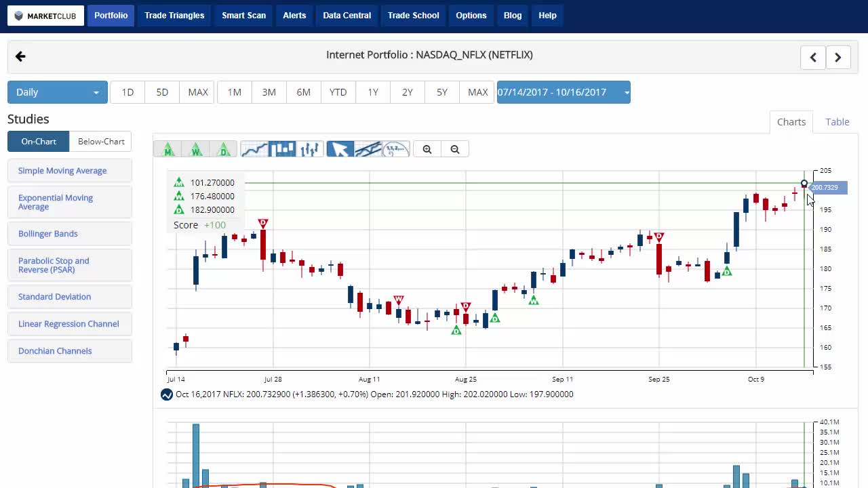
Task: Click the red triangle marker near Sep 25
Action: pos(659,237)
